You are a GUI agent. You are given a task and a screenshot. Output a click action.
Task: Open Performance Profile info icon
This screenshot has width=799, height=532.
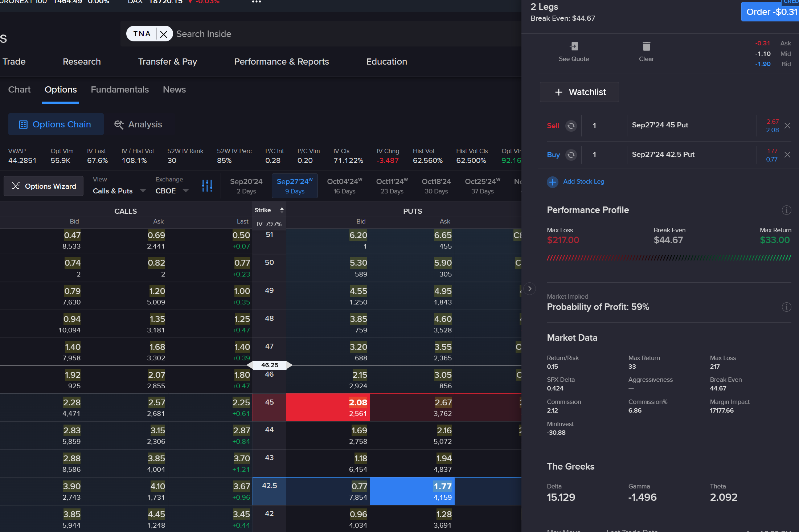tap(786, 210)
